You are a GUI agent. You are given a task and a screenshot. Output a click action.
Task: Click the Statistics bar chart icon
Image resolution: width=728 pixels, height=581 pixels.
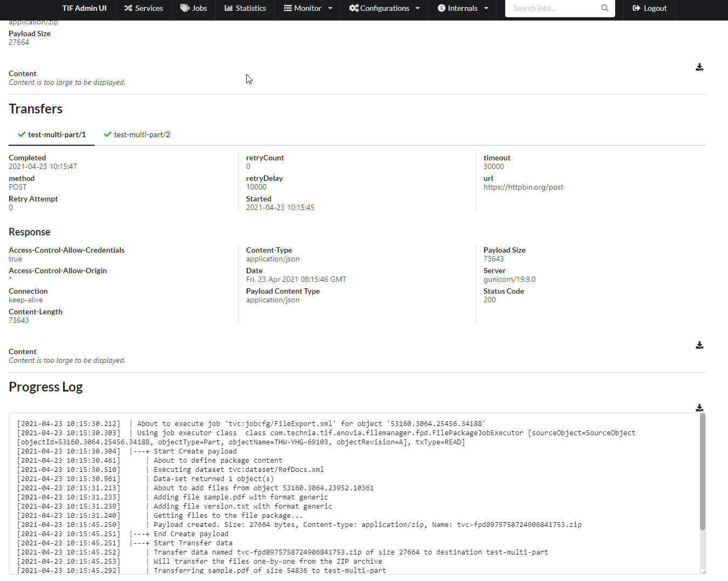[229, 8]
